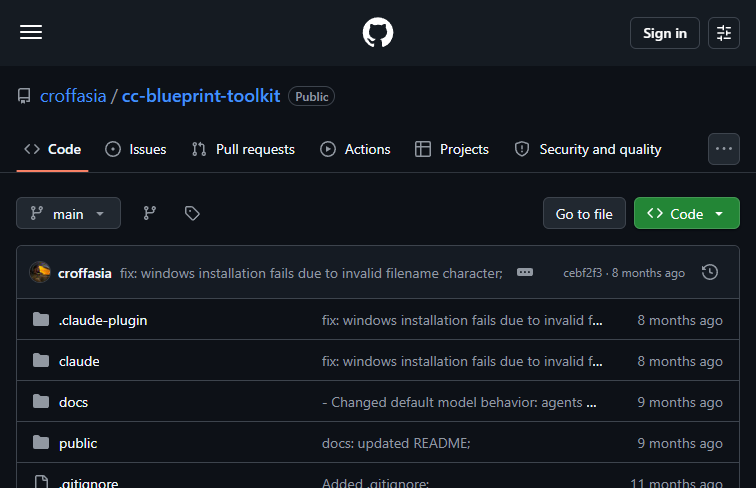Open the hamburger navigation menu
The height and width of the screenshot is (488, 756).
click(31, 32)
